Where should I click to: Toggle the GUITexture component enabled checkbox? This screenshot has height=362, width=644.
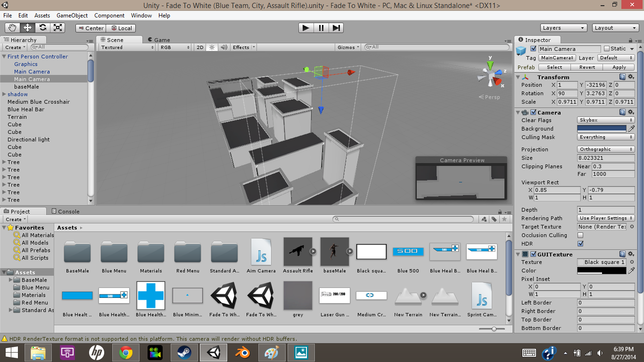pyautogui.click(x=533, y=254)
